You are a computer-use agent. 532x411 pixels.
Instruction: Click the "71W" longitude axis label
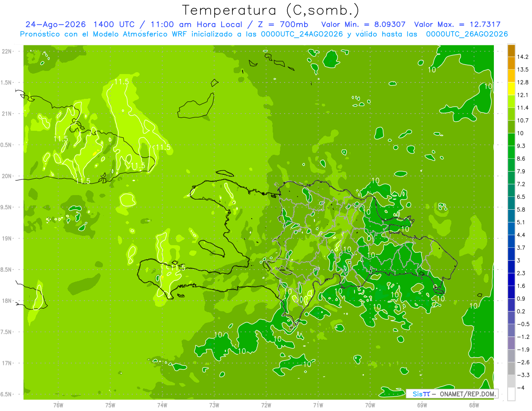(x=318, y=405)
